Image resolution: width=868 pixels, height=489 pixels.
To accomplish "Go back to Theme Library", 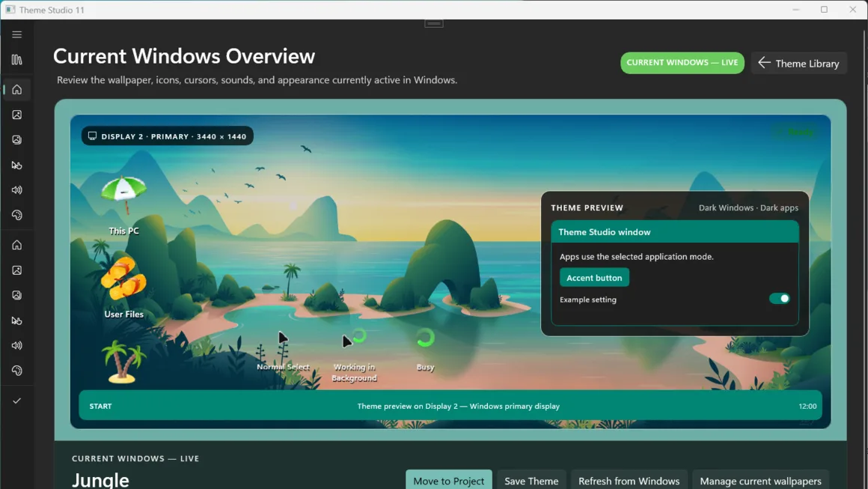I will 799,63.
